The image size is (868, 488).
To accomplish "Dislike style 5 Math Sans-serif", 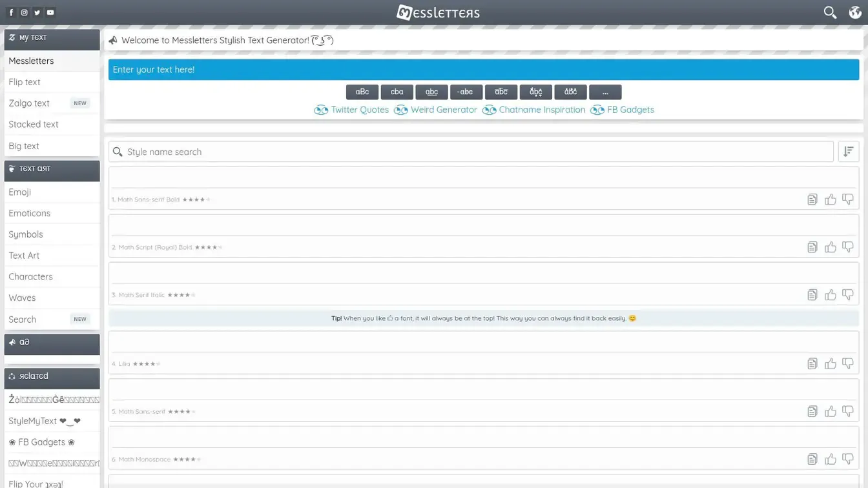I will click(x=848, y=412).
